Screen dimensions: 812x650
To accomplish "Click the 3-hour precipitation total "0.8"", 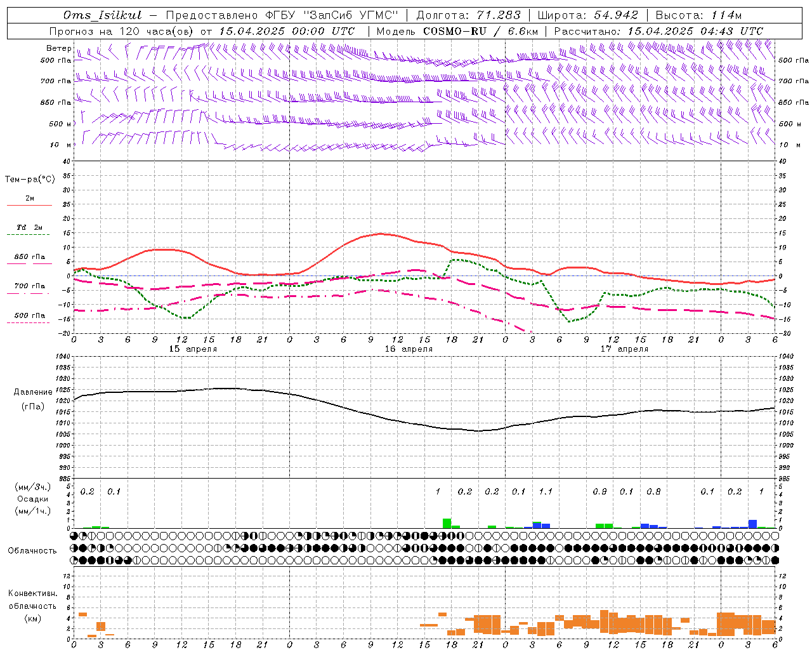I will tap(653, 491).
